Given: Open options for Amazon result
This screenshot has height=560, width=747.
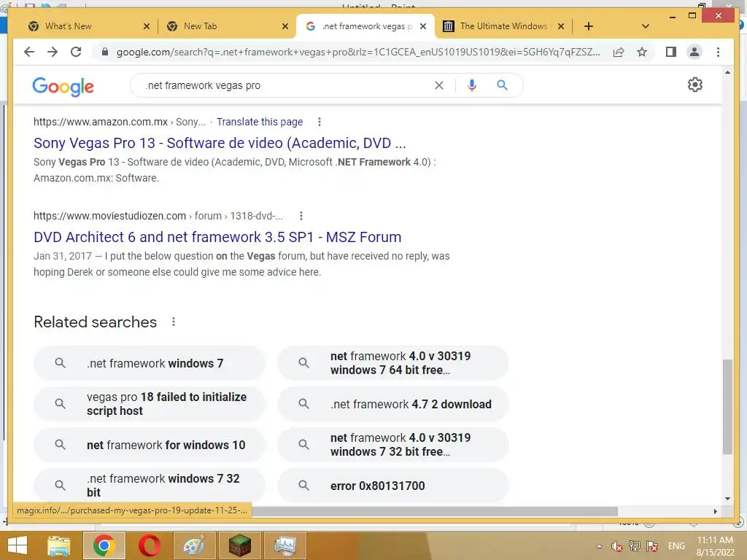Looking at the screenshot, I should [x=320, y=122].
